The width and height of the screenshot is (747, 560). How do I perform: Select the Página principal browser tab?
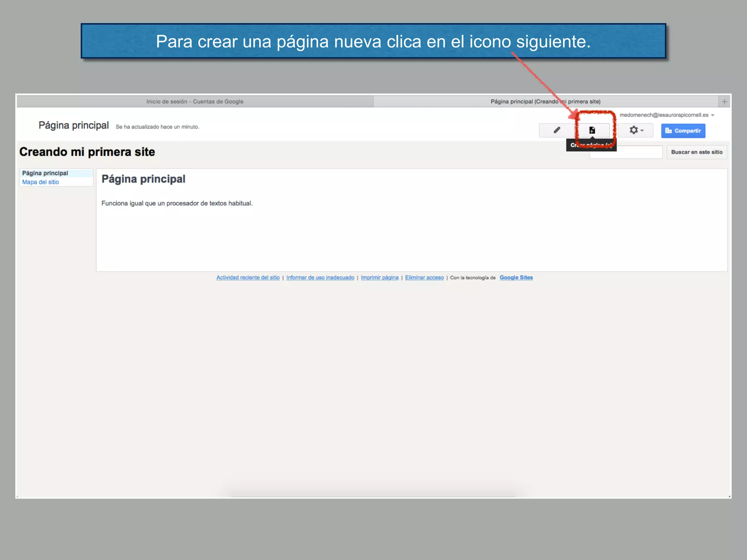tap(546, 101)
